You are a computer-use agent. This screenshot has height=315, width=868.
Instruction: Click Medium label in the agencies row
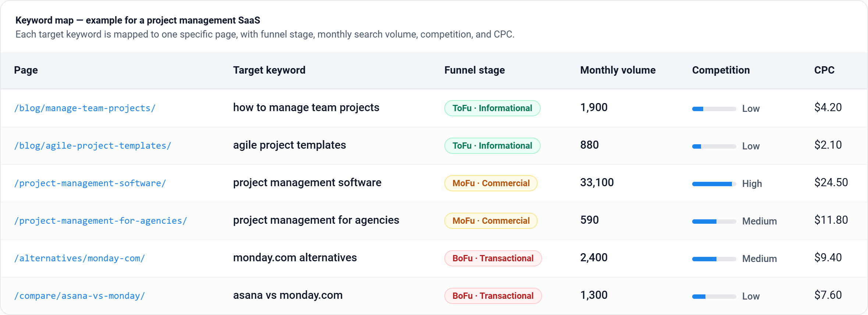tap(759, 221)
